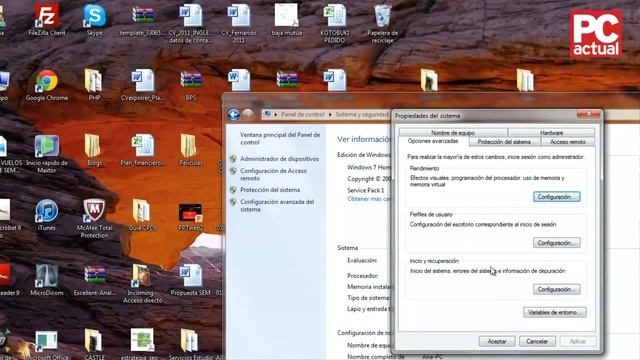Select the CV_Fernando 2011 document icon
The image size is (640, 360).
[x=239, y=23]
